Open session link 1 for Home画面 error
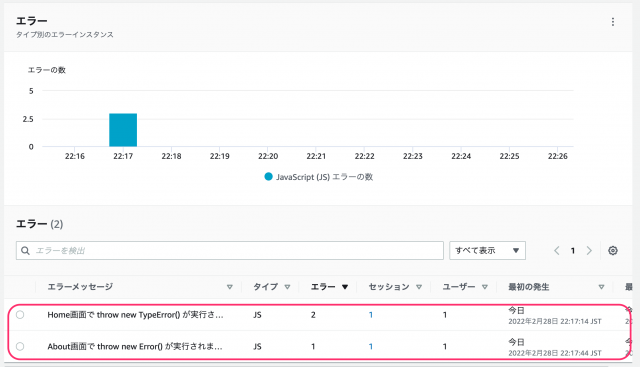 (371, 315)
